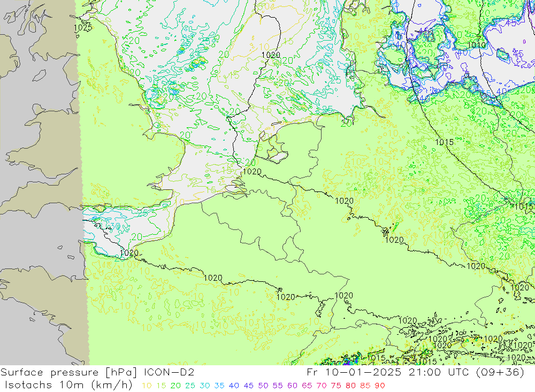
Task: Select the 35 isotach legend value
Action: [x=219, y=386]
